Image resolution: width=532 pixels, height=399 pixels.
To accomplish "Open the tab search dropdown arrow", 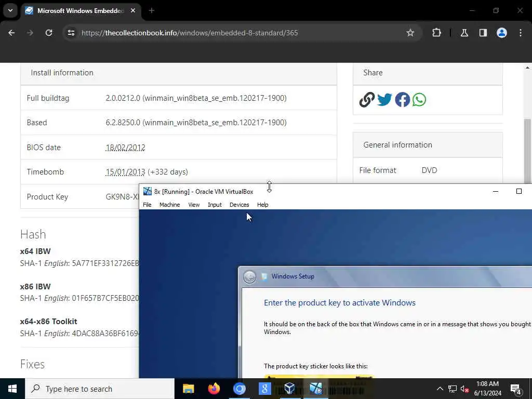I will 10,10.
